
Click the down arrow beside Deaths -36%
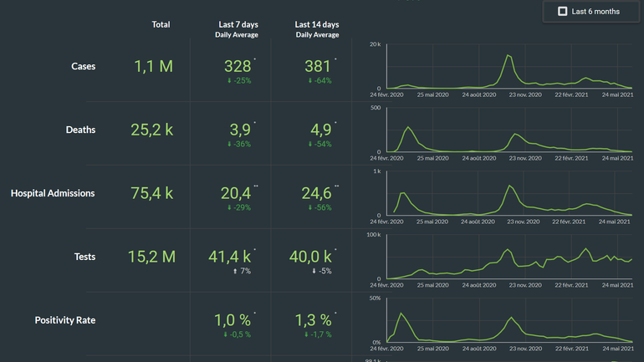229,144
